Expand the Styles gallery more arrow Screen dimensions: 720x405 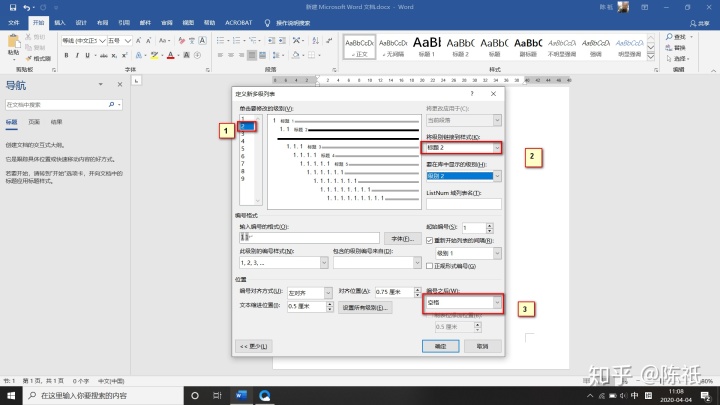(651, 56)
